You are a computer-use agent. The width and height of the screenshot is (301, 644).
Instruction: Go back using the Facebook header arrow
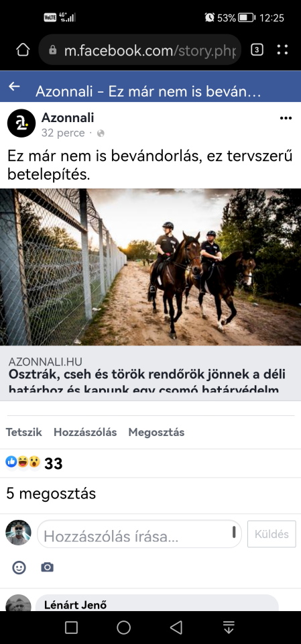(14, 87)
